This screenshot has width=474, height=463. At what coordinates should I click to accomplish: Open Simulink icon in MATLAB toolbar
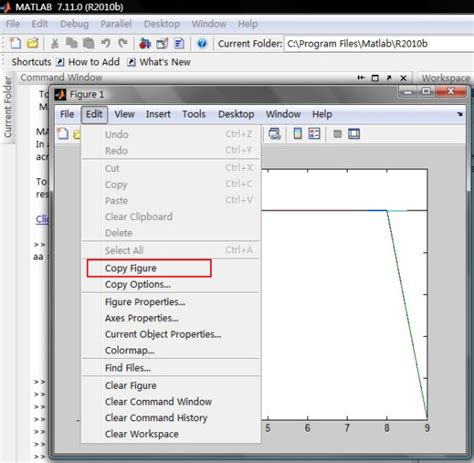(145, 43)
